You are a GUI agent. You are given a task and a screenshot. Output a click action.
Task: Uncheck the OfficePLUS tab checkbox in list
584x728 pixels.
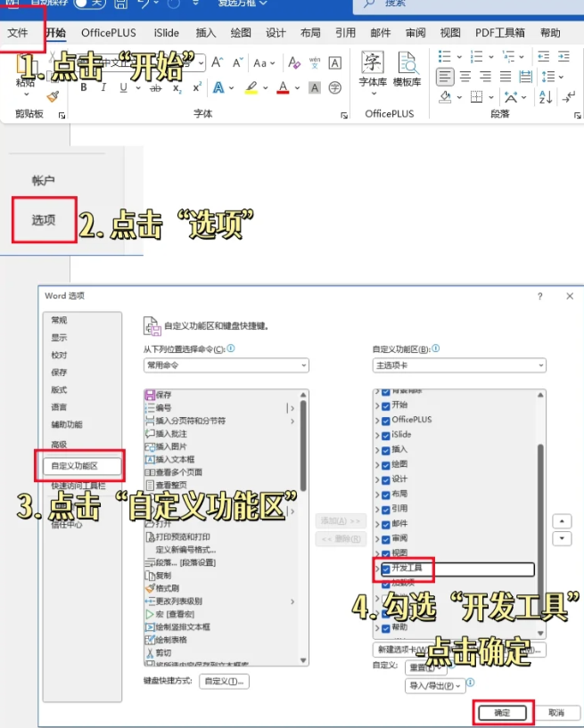[x=385, y=420]
